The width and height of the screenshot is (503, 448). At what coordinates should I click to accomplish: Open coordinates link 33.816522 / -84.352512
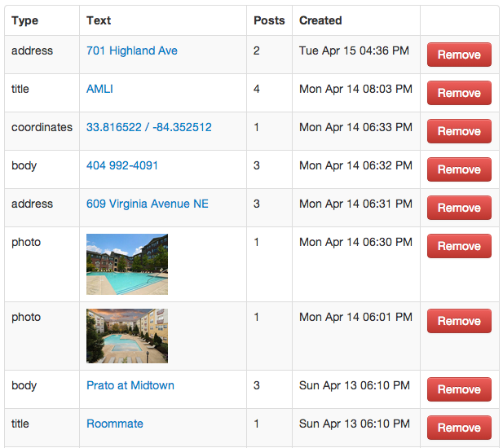pyautogui.click(x=149, y=127)
